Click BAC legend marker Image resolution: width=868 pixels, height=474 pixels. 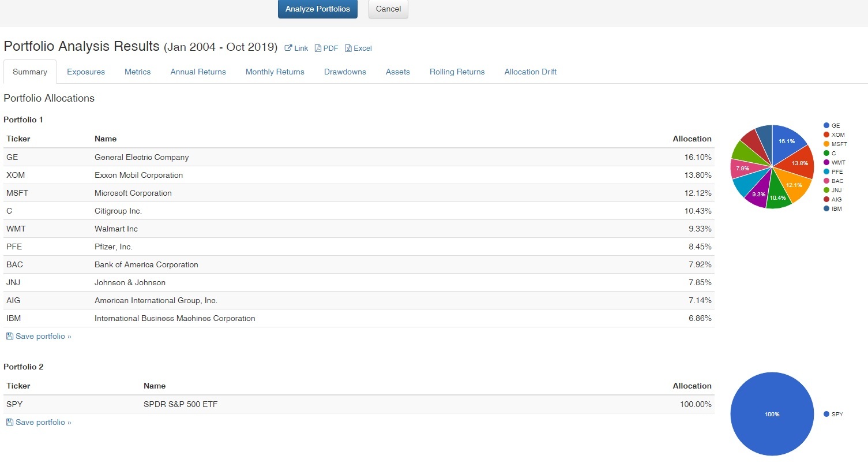[826, 181]
